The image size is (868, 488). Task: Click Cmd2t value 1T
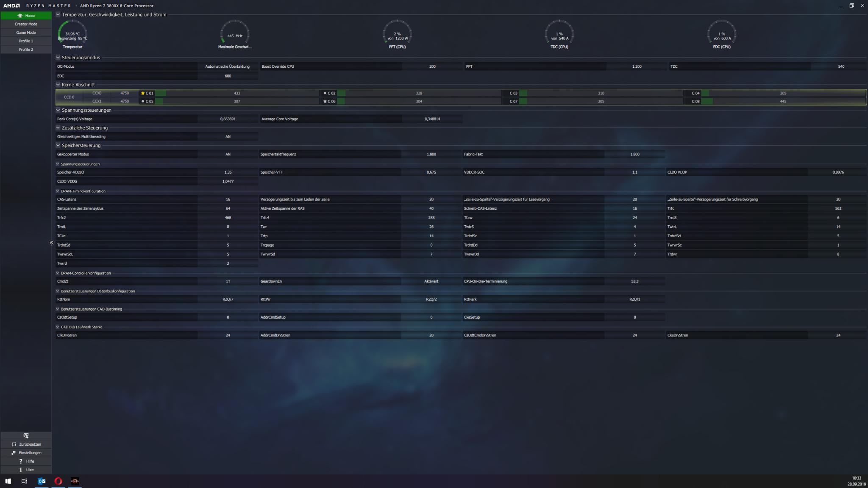point(228,281)
